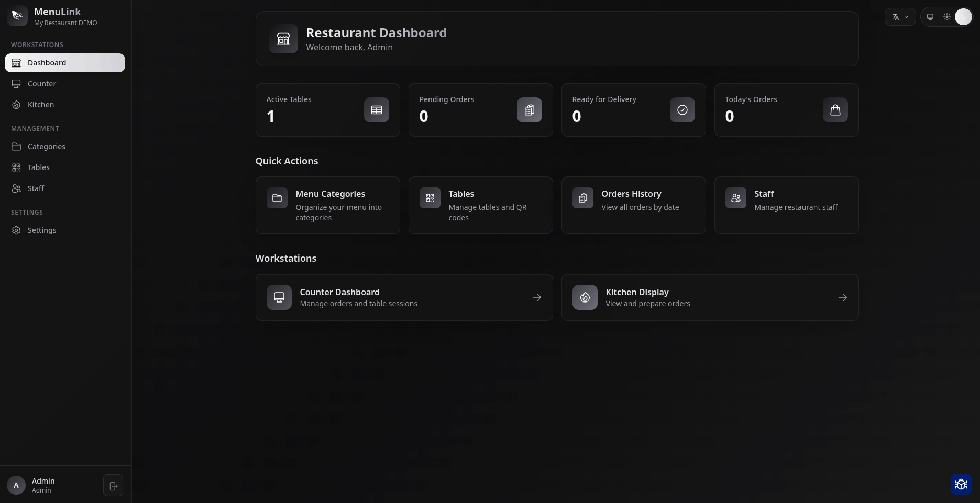980x503 pixels.
Task: Select the Staff people icon in sidebar
Action: pyautogui.click(x=16, y=188)
